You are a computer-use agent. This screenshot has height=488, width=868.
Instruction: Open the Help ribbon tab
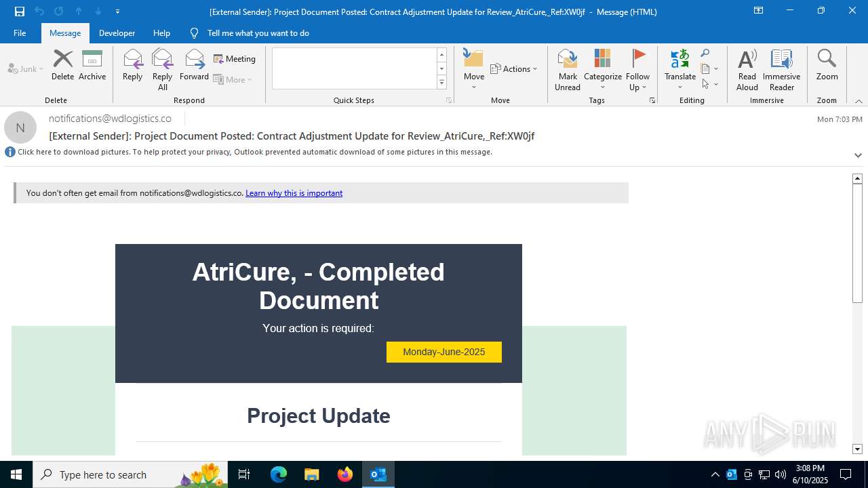161,33
